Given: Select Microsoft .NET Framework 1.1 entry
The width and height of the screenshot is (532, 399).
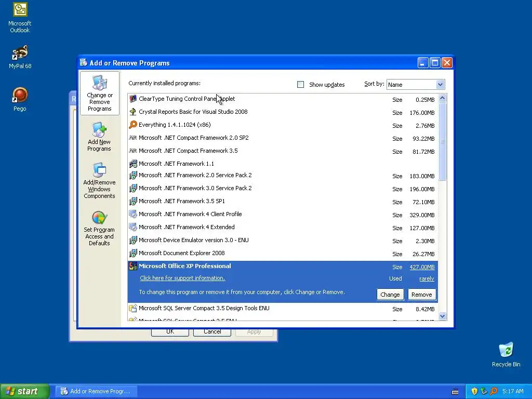Looking at the screenshot, I should click(x=283, y=164).
